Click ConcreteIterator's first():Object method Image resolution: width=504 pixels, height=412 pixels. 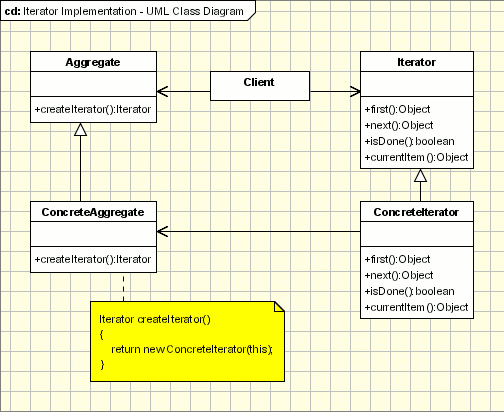coord(397,259)
